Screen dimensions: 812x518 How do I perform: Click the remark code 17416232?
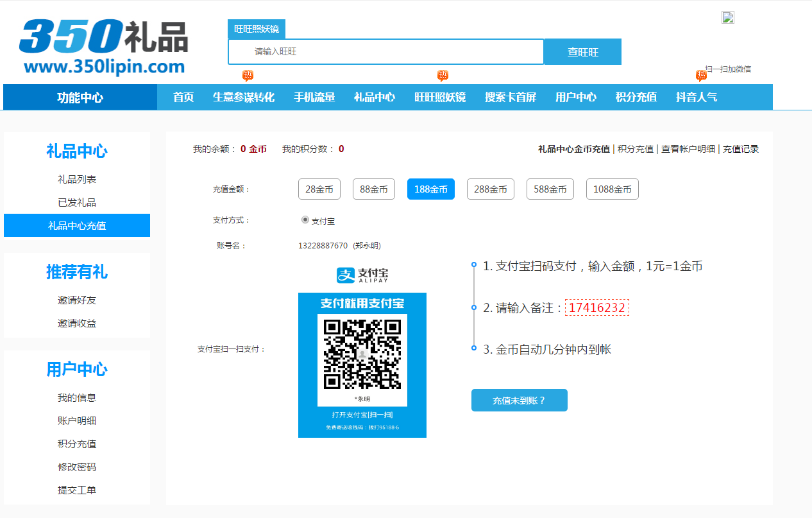click(597, 307)
